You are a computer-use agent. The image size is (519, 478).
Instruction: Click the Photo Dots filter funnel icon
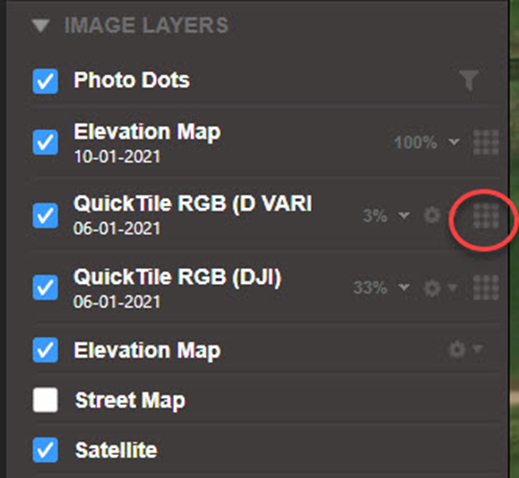tap(469, 80)
